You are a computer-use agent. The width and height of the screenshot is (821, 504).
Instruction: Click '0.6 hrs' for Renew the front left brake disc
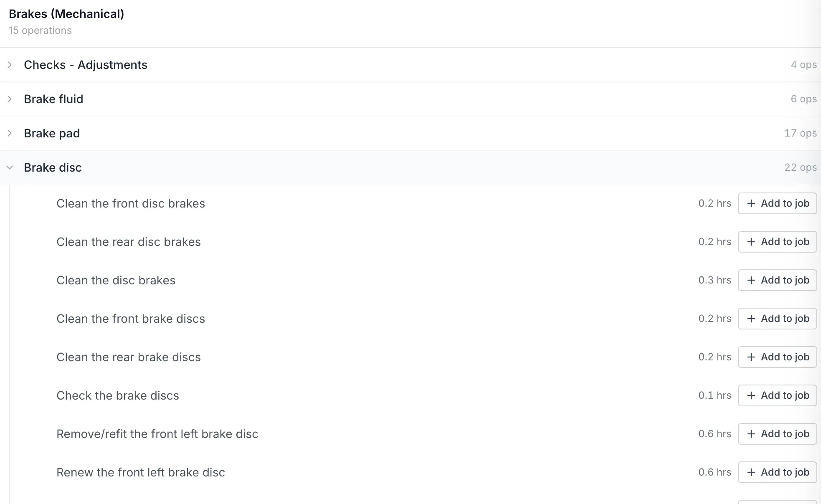click(x=715, y=472)
